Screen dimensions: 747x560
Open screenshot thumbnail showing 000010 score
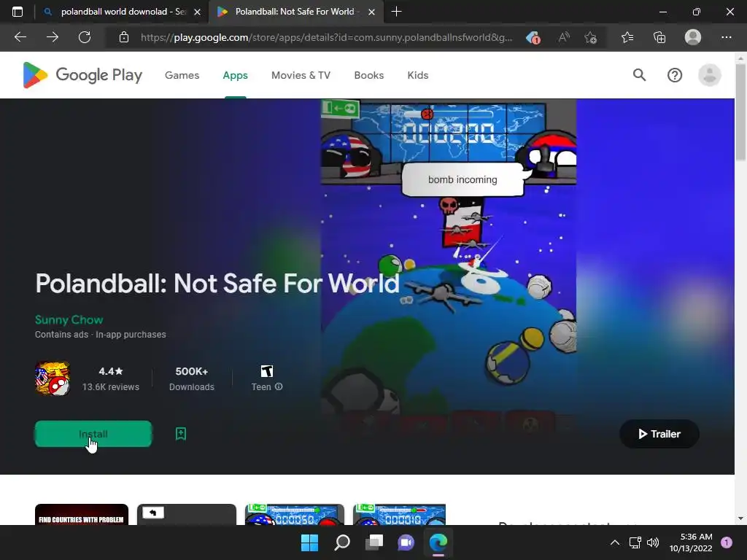[399, 514]
